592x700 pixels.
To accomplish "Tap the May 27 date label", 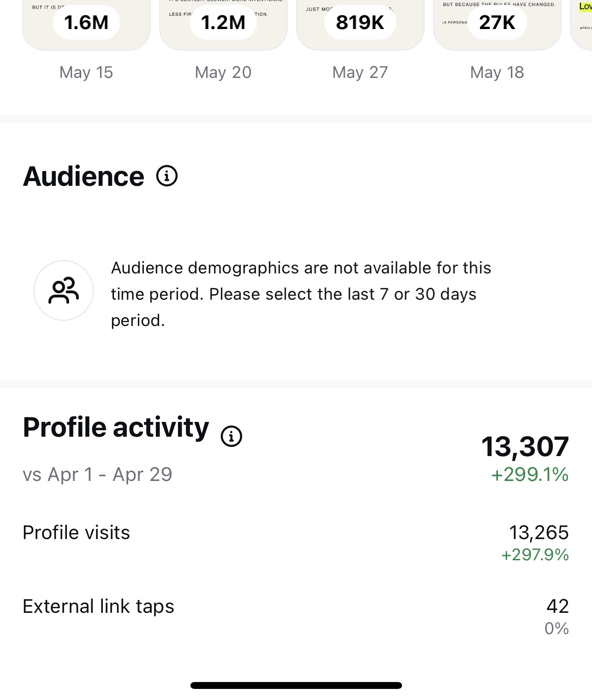I will click(360, 72).
